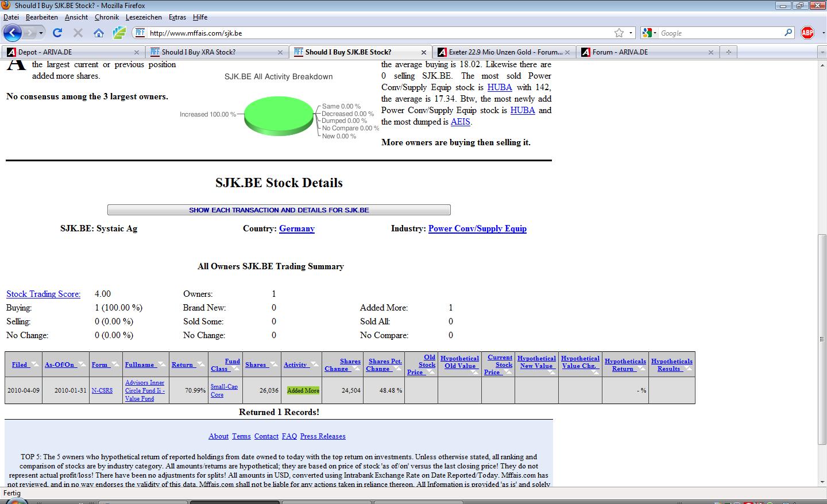Click the Adblock Plus ABP icon
The width and height of the screenshot is (827, 504).
[807, 33]
